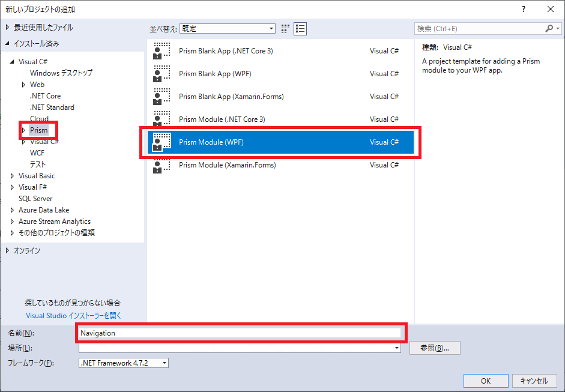The height and width of the screenshot is (392, 565).
Task: Select Prism Module (.NET Core 3) template name
Action: coord(222,119)
